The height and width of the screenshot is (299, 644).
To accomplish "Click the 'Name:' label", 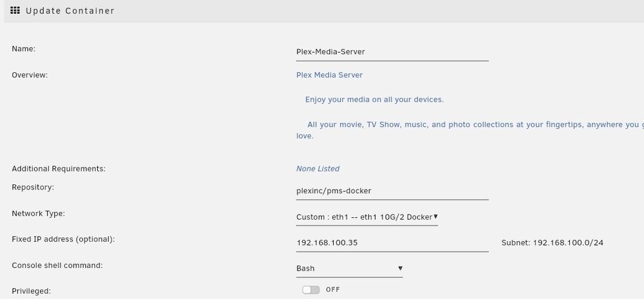I will pyautogui.click(x=24, y=49).
